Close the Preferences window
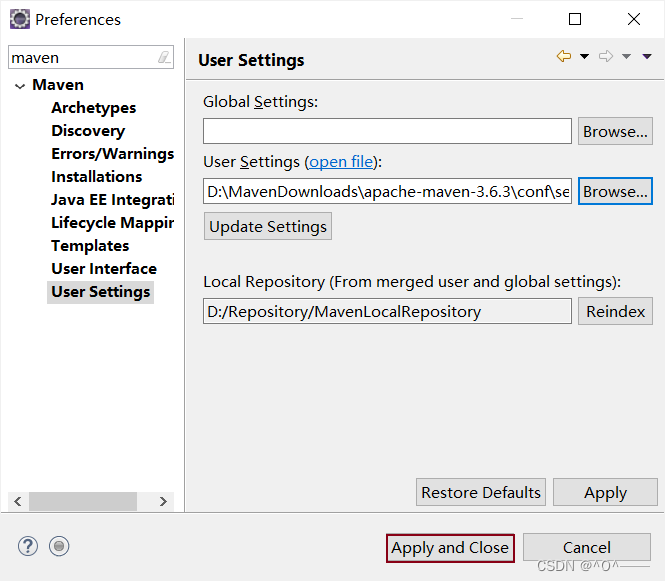This screenshot has width=665, height=581. [x=634, y=19]
